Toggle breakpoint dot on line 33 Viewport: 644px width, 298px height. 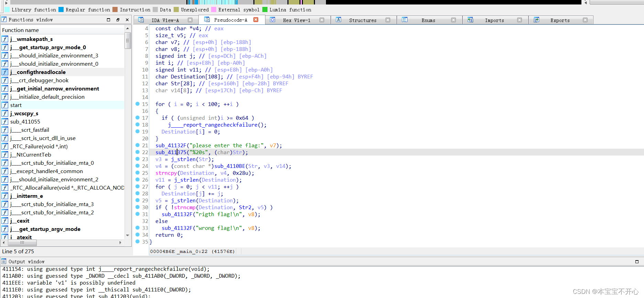138,227
